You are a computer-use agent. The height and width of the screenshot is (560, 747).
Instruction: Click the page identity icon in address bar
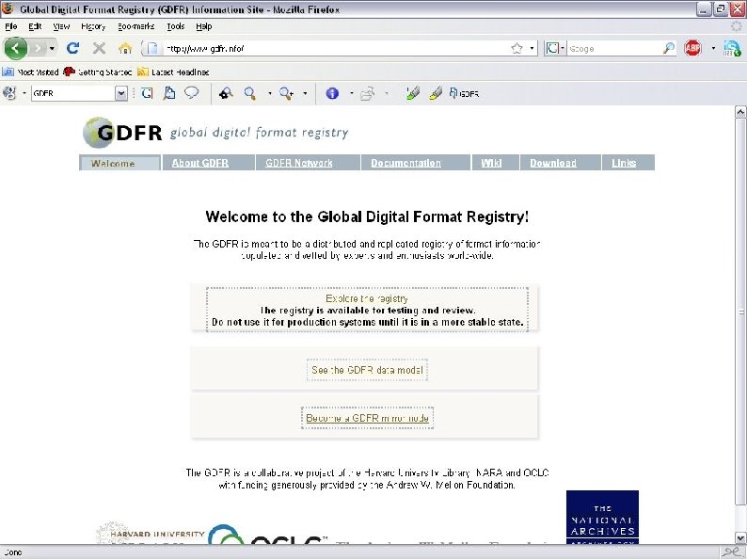pyautogui.click(x=152, y=48)
